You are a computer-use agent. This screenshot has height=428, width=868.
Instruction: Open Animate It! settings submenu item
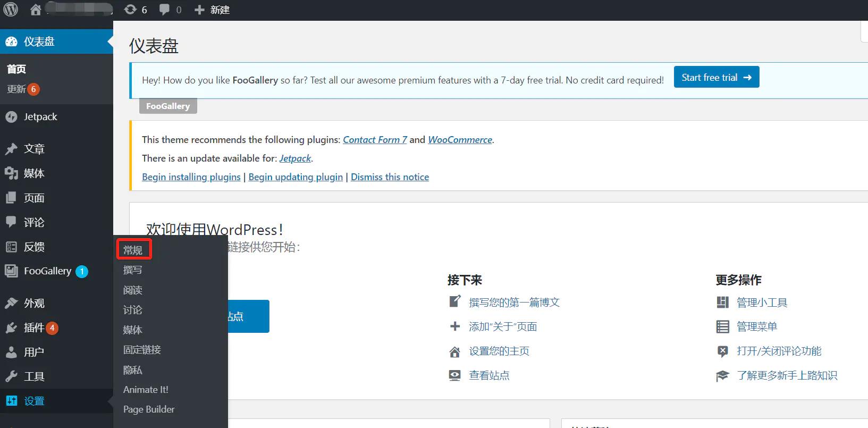[x=146, y=390]
